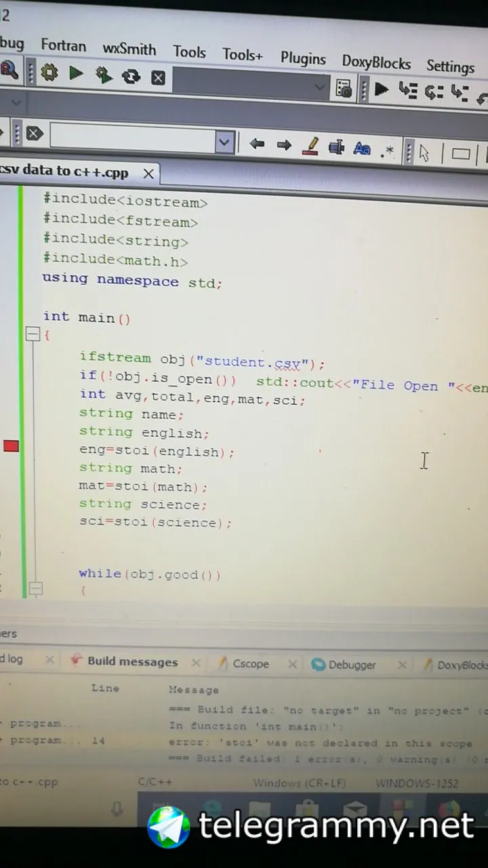Click the green Run icon
This screenshot has height=868, width=488.
click(76, 73)
